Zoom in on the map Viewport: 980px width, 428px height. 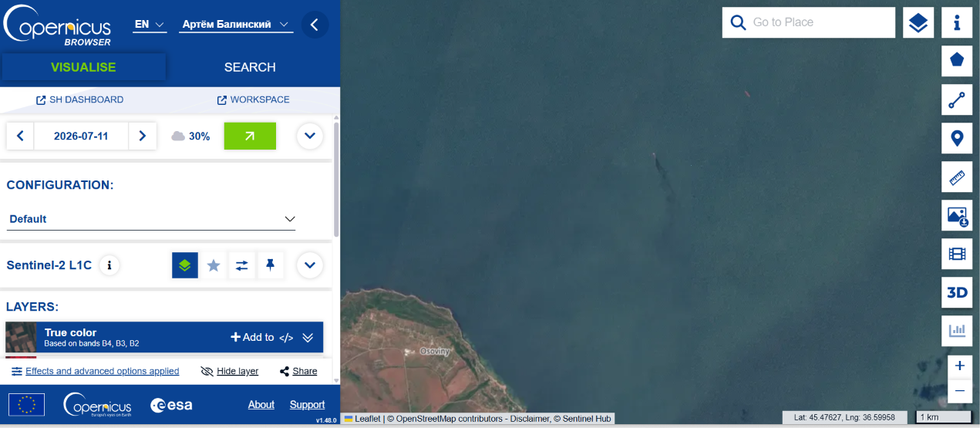coord(959,366)
